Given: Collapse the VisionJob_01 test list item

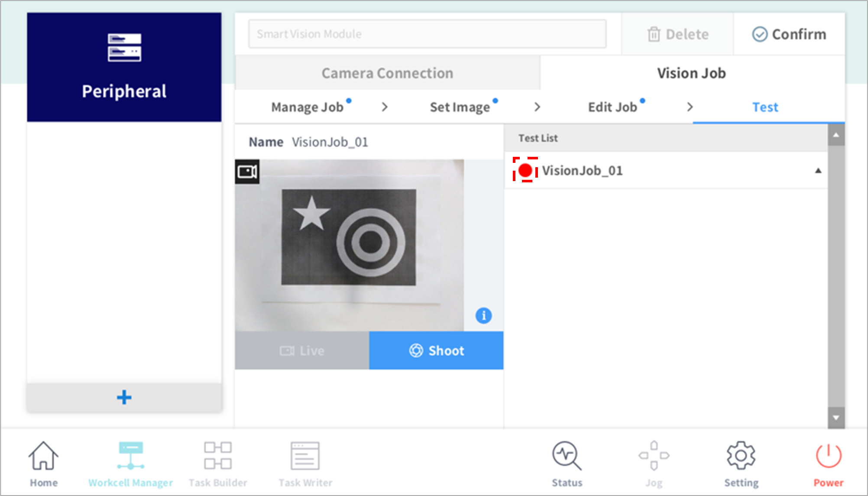Looking at the screenshot, I should pyautogui.click(x=818, y=171).
